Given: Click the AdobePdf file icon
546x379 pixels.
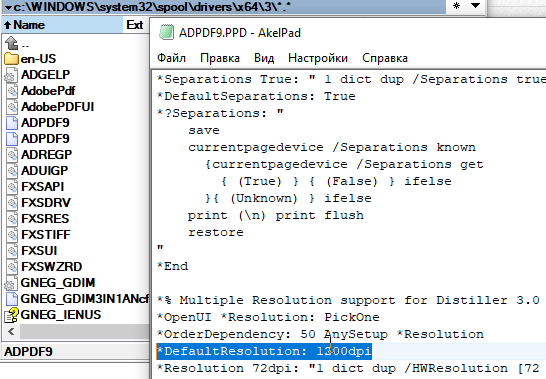Looking at the screenshot, I should point(11,91).
